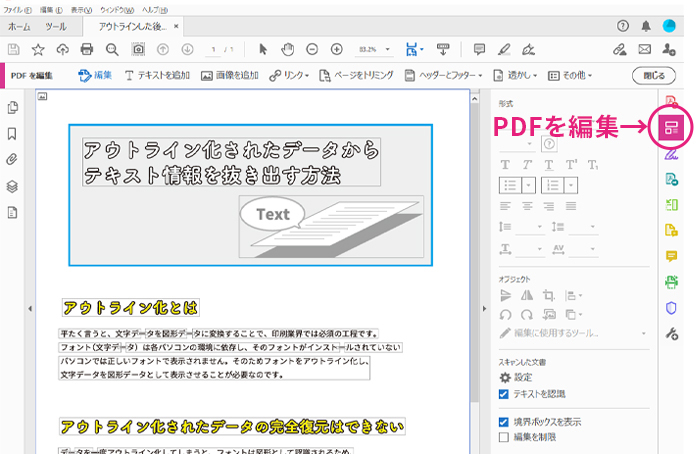Toggle bold T text style
700x454 pixels.
(505, 165)
